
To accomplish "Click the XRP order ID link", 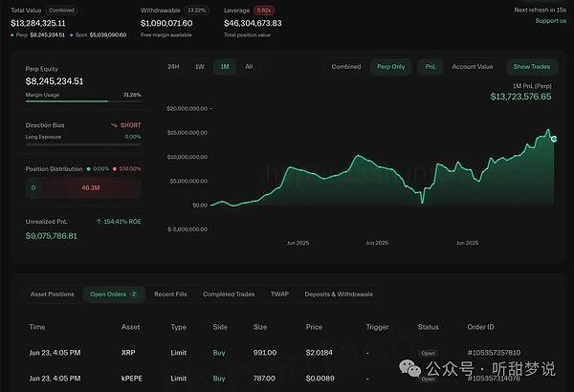I will 495,353.
